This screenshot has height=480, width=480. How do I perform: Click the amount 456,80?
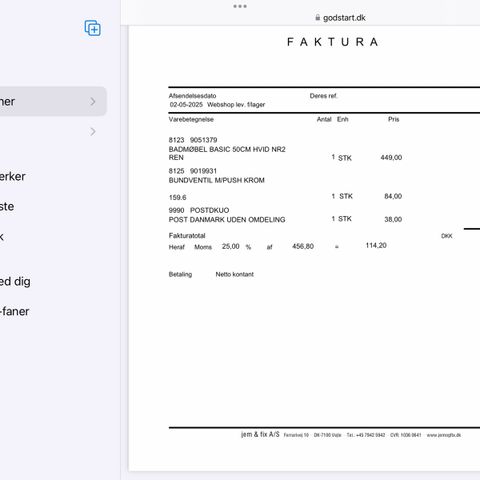point(303,246)
